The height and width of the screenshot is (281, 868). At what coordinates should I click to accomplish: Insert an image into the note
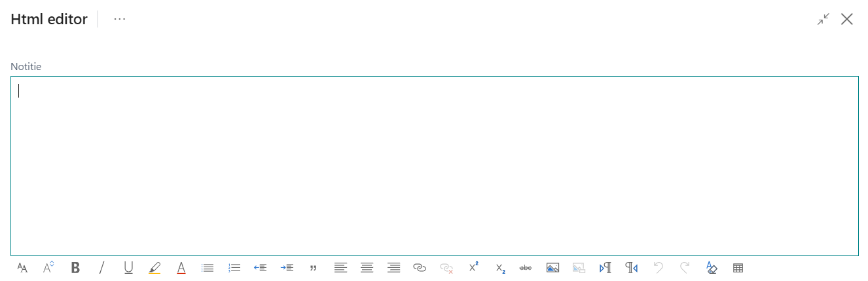552,267
